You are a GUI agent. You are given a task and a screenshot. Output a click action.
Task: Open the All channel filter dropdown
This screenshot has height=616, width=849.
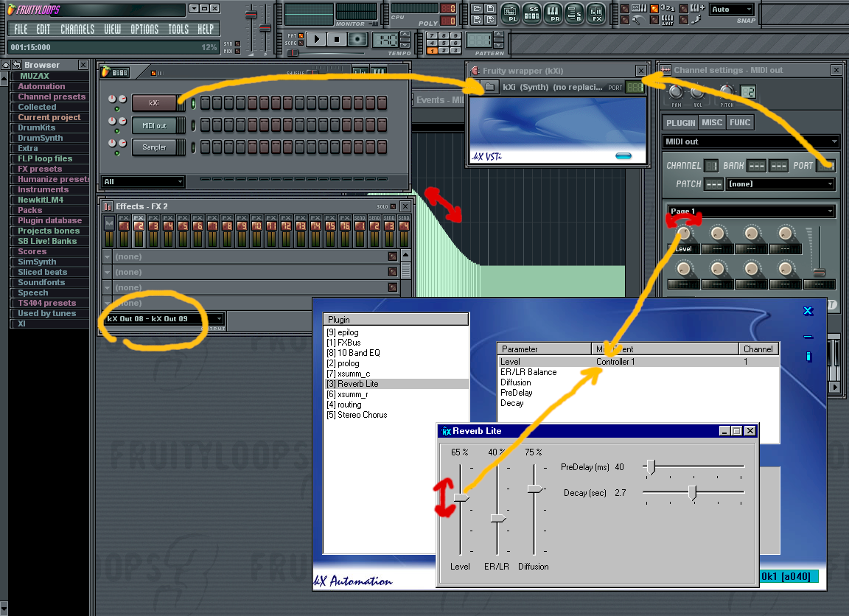(144, 182)
